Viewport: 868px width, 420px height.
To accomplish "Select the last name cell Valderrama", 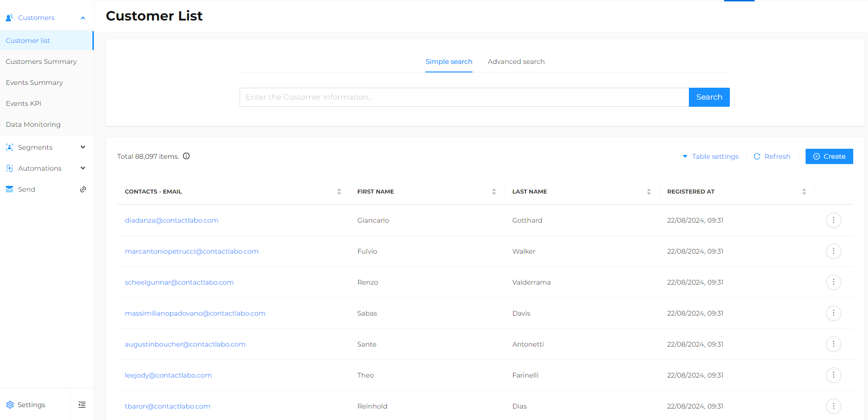I will [531, 282].
